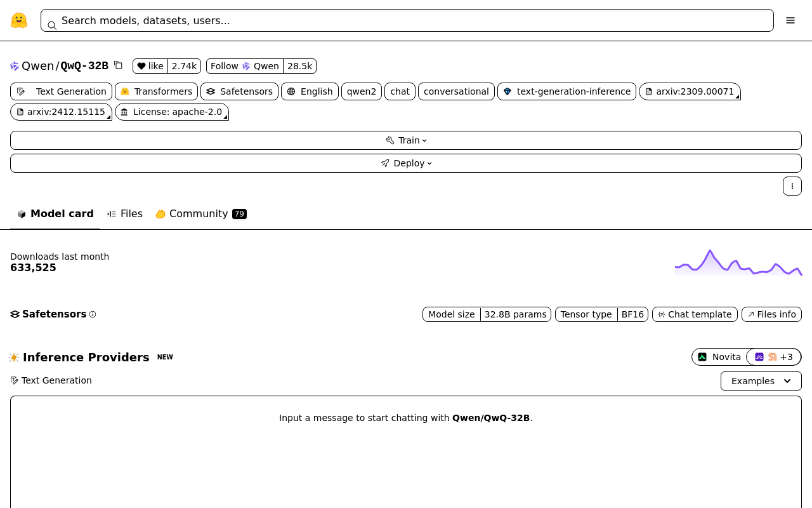Click the 633,525 downloads value

33,268
